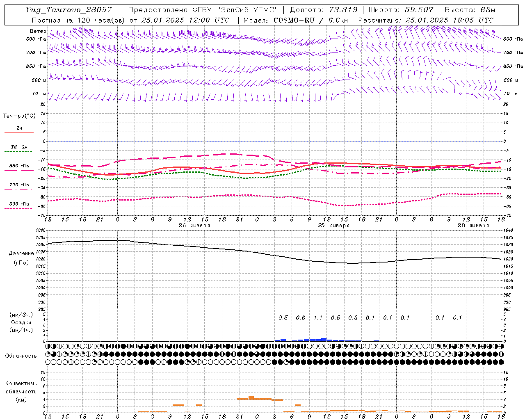The width and height of the screenshot is (525, 420).
Task: Click the 0.6 precipitation value
Action: point(301,317)
